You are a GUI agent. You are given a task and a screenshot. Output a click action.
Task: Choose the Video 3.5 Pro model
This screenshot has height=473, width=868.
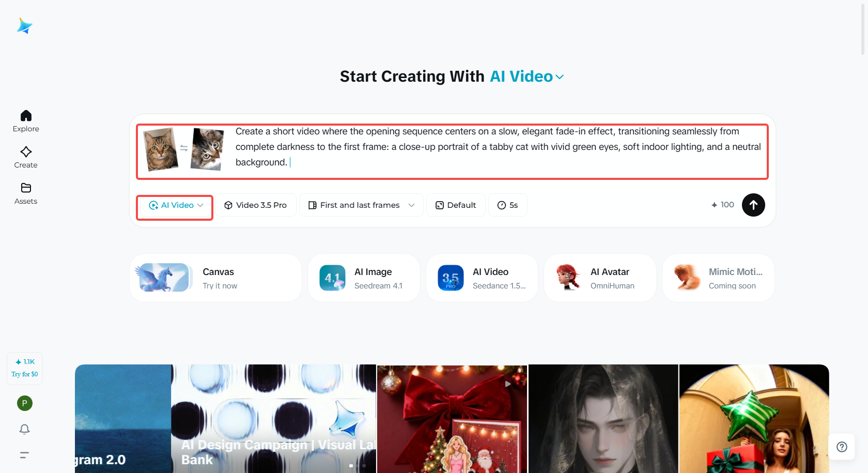[x=255, y=205]
